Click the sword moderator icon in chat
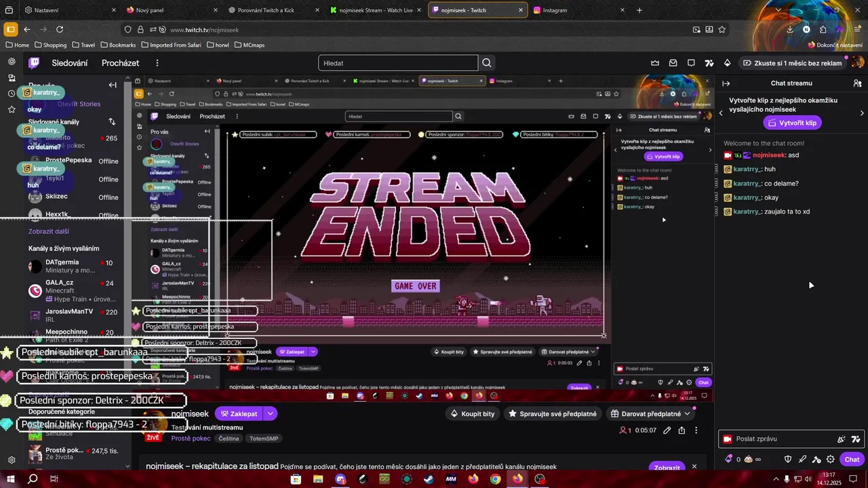The width and height of the screenshot is (868, 488). [803, 459]
